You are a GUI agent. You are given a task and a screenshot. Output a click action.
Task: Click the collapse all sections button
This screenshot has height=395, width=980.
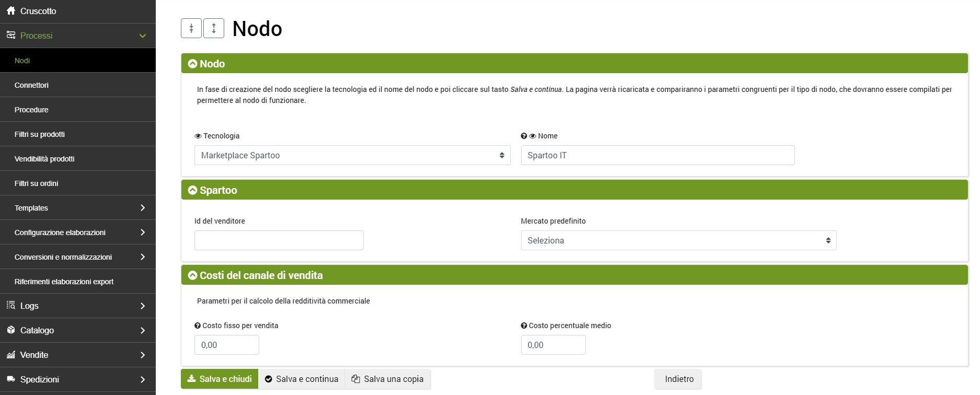tap(191, 28)
